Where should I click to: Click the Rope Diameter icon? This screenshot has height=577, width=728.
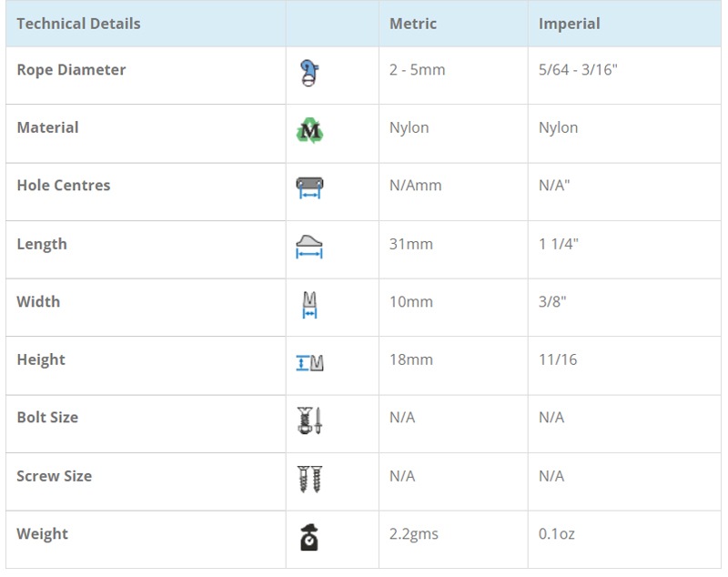coord(309,72)
